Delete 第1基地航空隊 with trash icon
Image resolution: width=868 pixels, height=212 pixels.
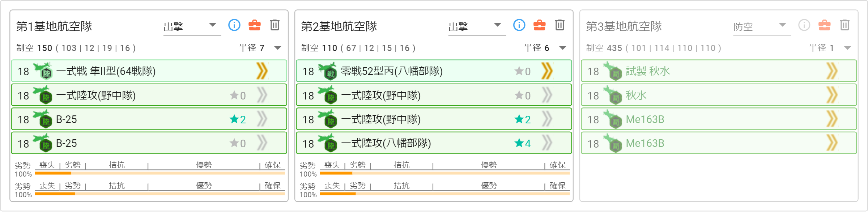(x=275, y=25)
